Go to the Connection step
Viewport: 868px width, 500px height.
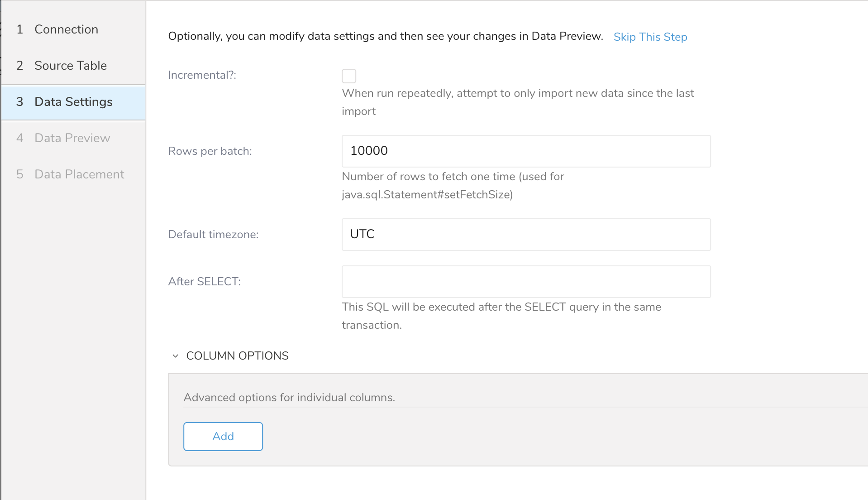tap(66, 29)
